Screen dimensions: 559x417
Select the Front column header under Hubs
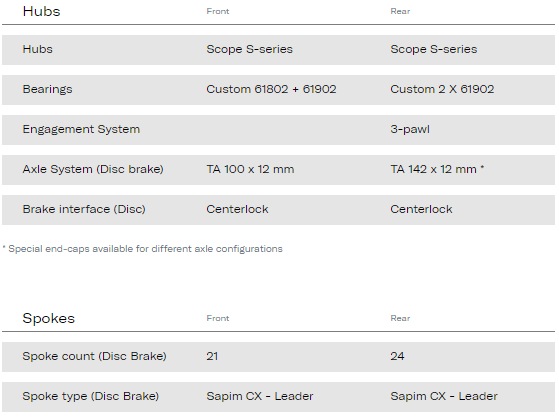[217, 11]
